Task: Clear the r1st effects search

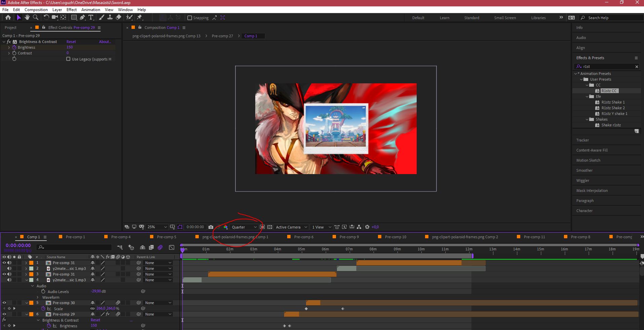Action: click(636, 67)
